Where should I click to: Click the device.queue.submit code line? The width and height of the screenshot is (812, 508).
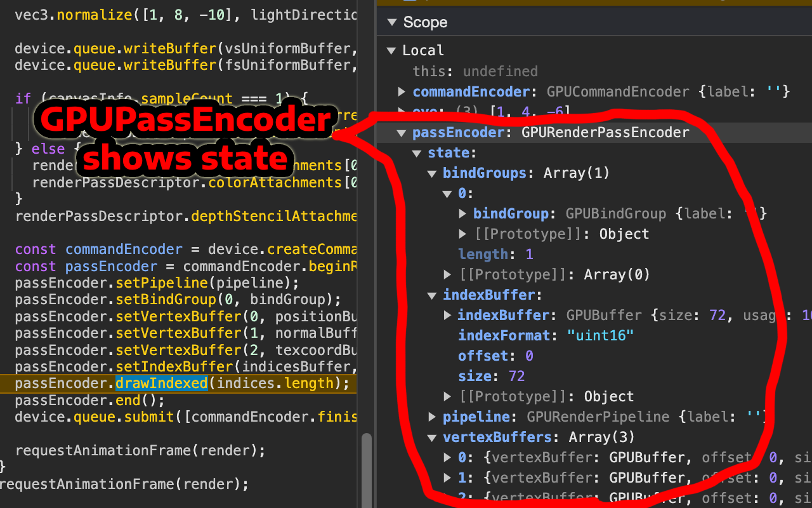[x=186, y=417]
